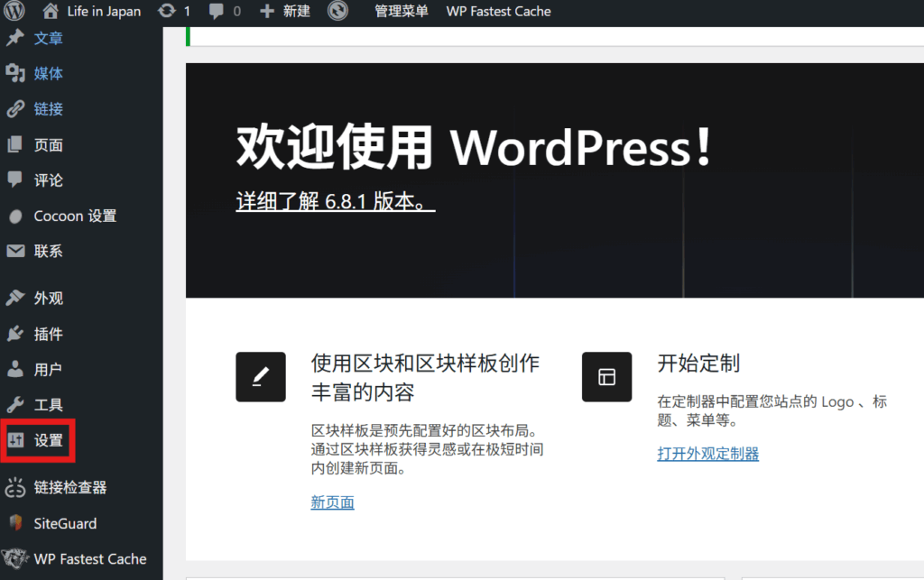
Task: Visit the site via Life in Japan
Action: point(104,11)
